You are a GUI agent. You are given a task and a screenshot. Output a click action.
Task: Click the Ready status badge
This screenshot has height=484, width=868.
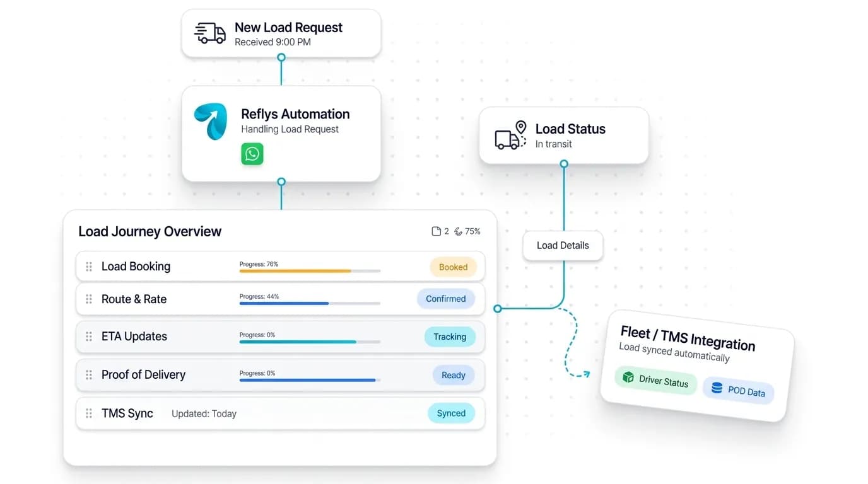(453, 375)
